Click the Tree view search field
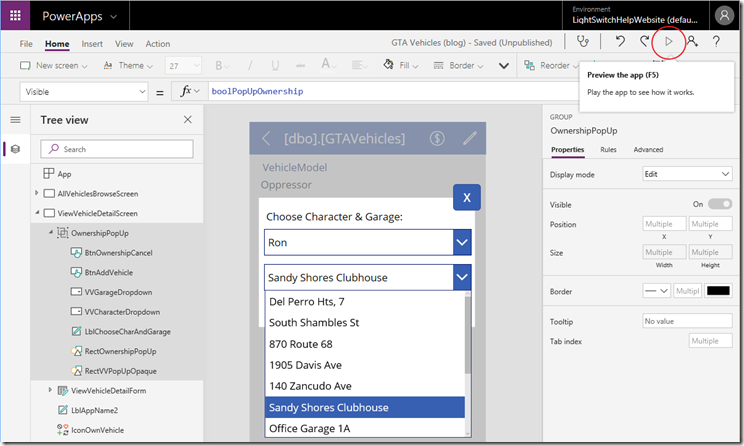Image resolution: width=744 pixels, height=446 pixels. pos(117,149)
